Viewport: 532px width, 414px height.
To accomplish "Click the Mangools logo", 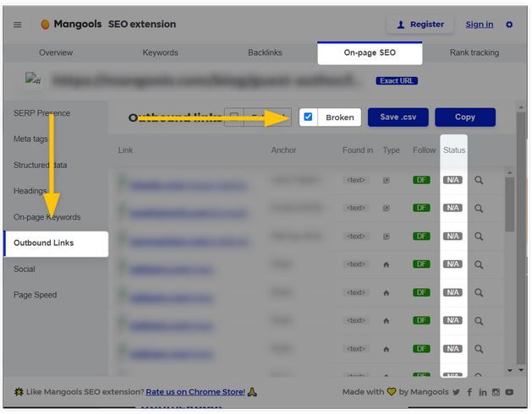I will pyautogui.click(x=71, y=25).
